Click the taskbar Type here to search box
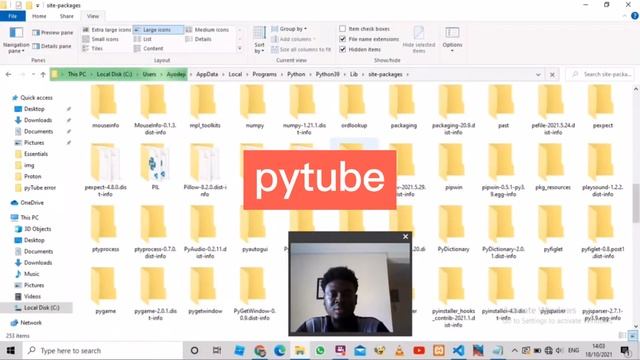Screen dimensions: 640x360 coord(102,351)
